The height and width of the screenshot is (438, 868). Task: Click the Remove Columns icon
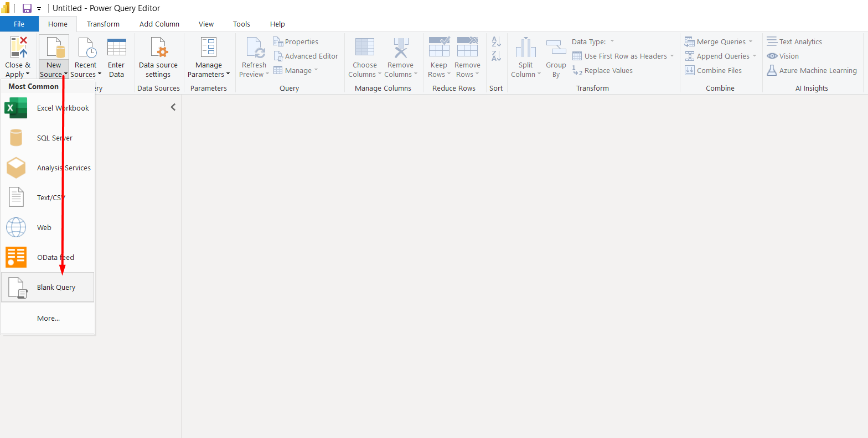click(400, 48)
